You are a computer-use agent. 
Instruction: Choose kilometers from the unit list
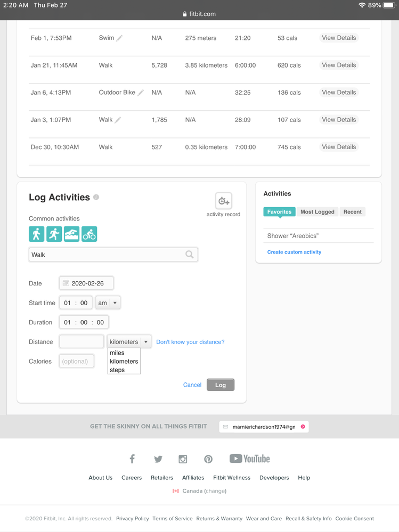pyautogui.click(x=124, y=362)
